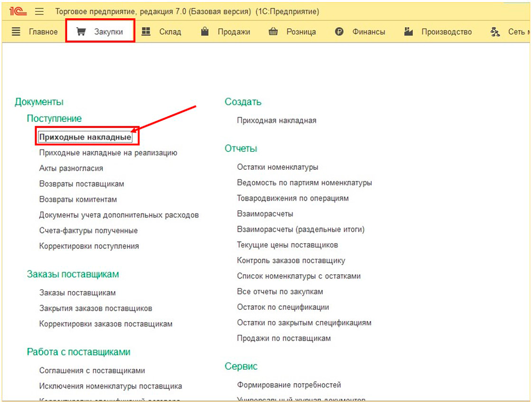Click the Финансы ruble coin icon
Viewport: 532px width, 402px height.
pyautogui.click(x=339, y=31)
